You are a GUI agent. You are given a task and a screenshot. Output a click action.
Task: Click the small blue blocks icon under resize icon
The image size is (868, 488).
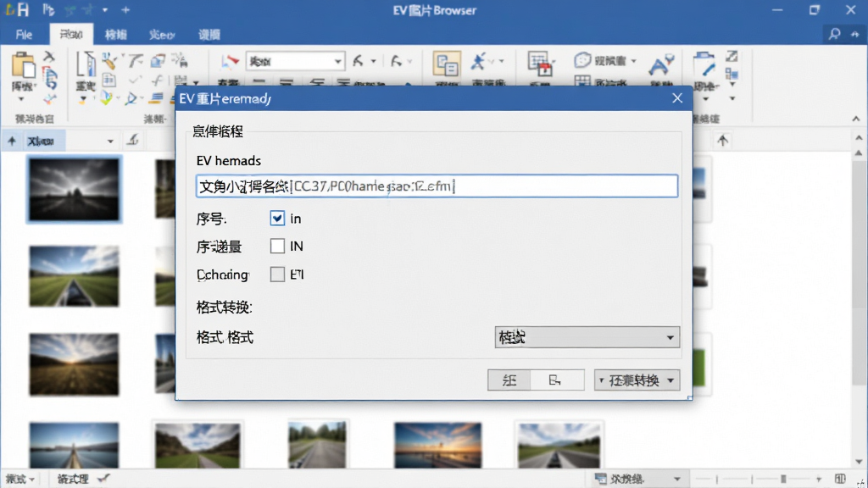(x=732, y=74)
